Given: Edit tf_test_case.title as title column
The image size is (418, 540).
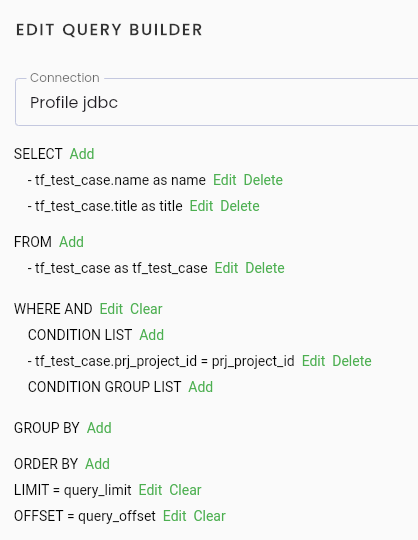Looking at the screenshot, I should [x=201, y=206].
